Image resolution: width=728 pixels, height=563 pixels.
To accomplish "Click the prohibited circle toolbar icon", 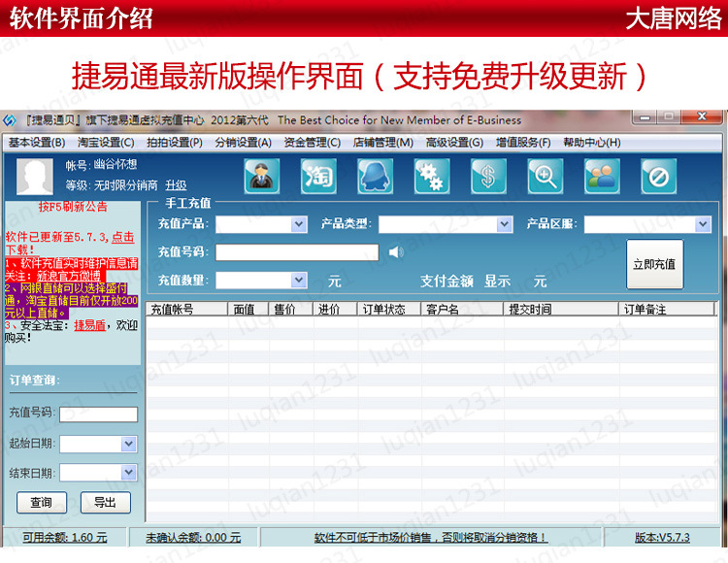I will coord(659,176).
